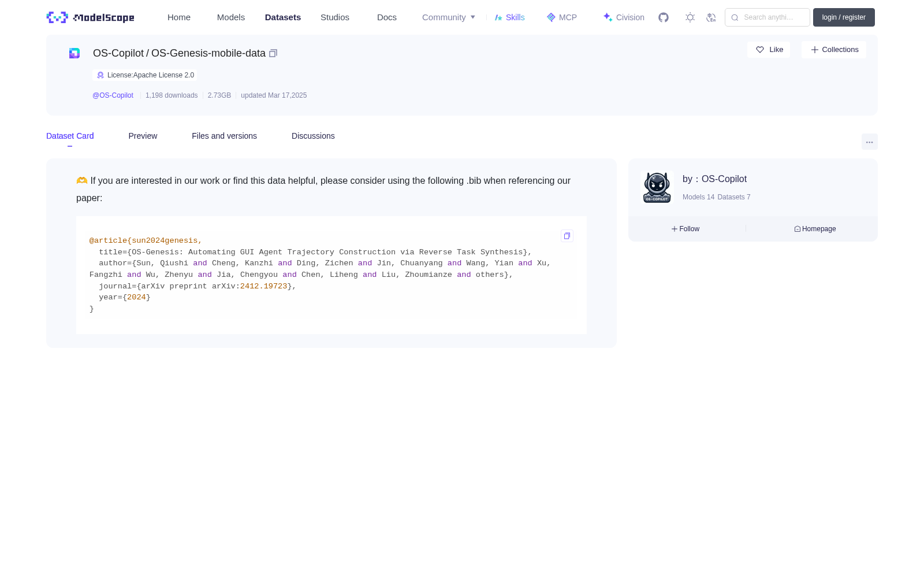This screenshot has width=924, height=578.
Task: Click the license badge icon
Action: [x=100, y=75]
